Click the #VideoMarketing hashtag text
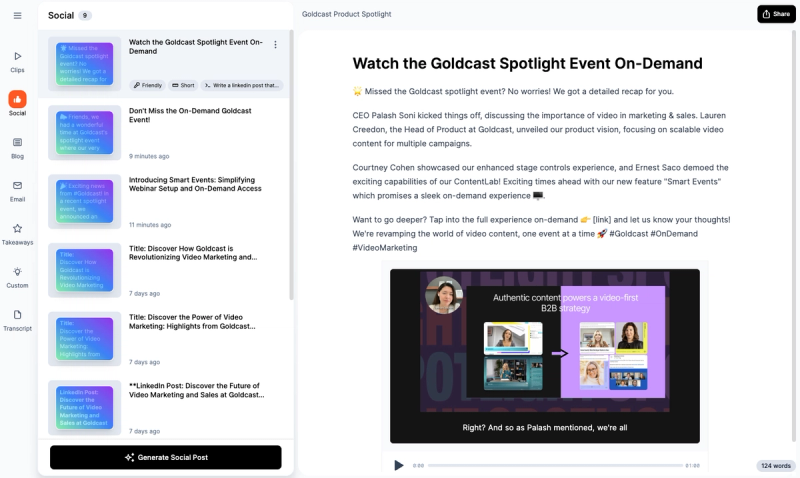 pos(385,247)
